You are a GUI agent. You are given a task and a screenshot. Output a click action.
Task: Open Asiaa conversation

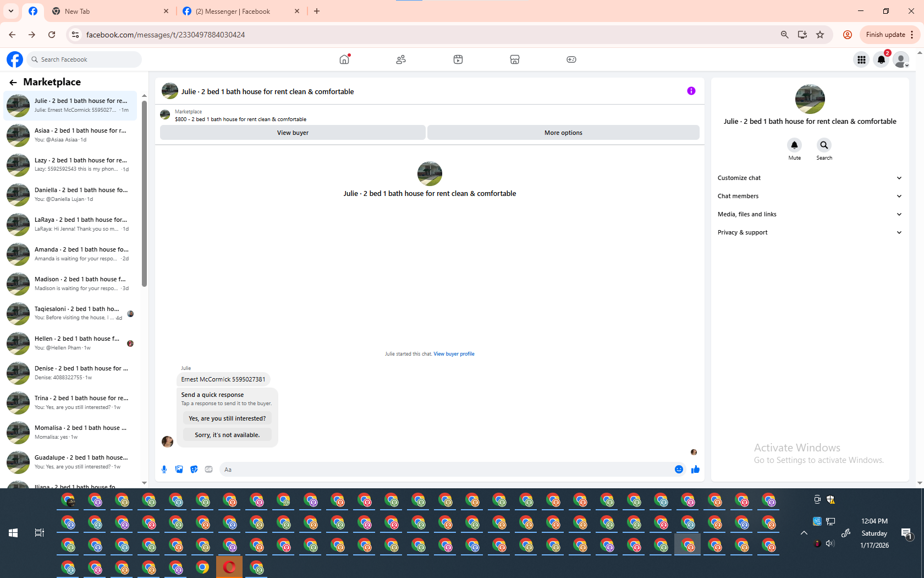(x=71, y=135)
